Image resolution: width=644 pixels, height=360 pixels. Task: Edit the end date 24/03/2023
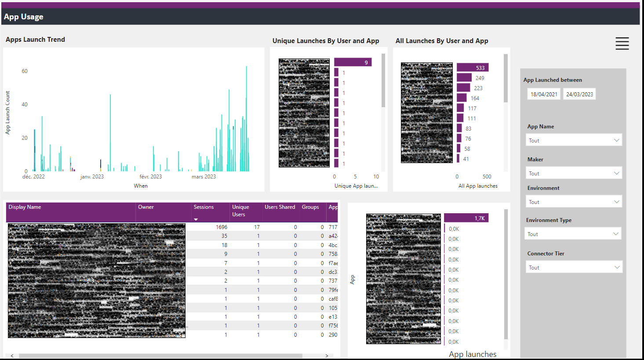[579, 94]
